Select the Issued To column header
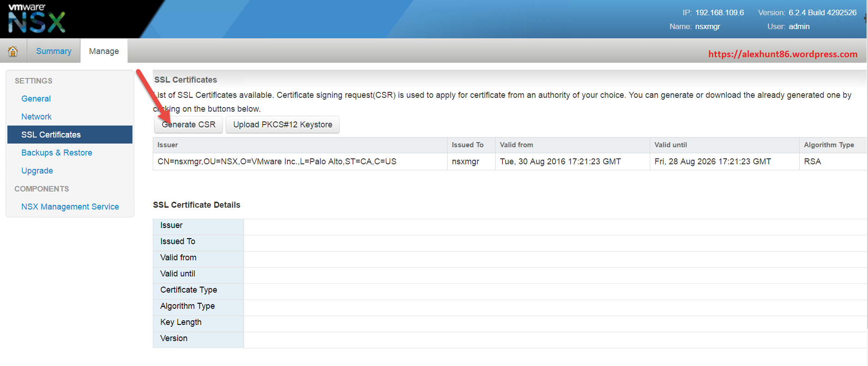868x366 pixels. (x=471, y=145)
